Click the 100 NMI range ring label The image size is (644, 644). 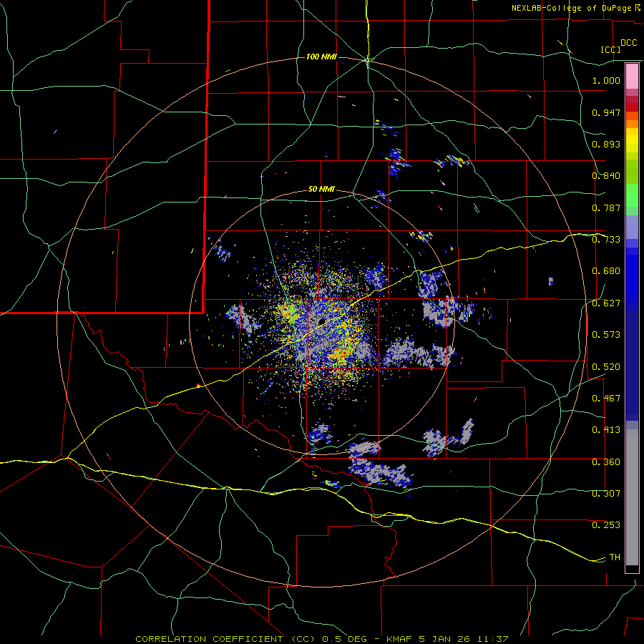click(x=321, y=57)
